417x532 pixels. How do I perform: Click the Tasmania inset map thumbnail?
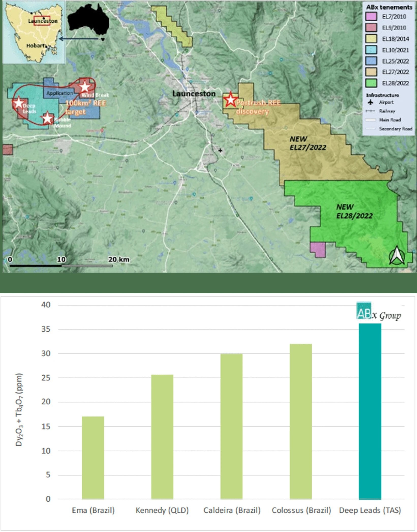[34, 32]
